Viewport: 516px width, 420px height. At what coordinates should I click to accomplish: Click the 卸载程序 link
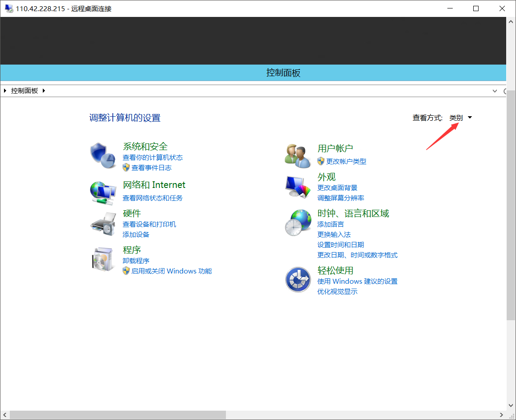tap(136, 261)
